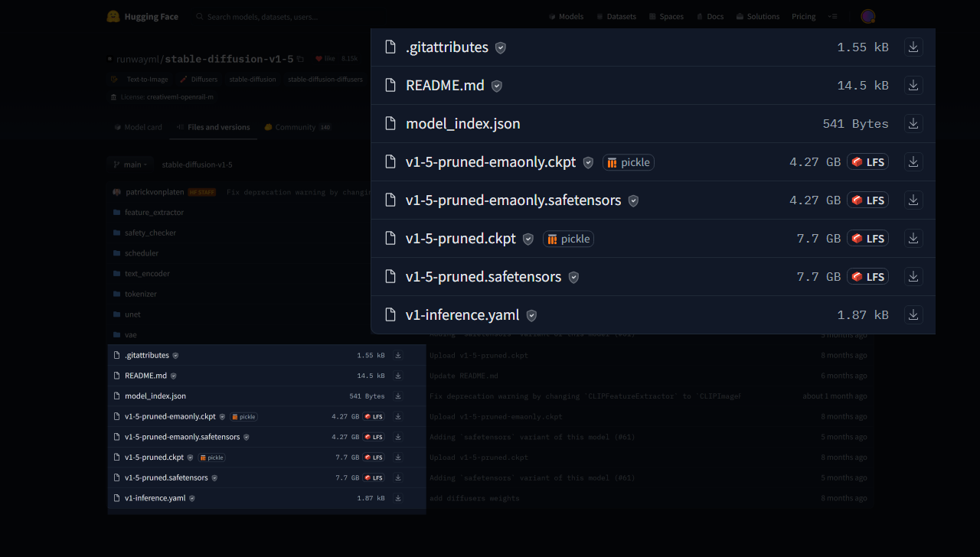Like the stable-diffusion-v1-5 model
Image resolution: width=980 pixels, height=557 pixels.
click(x=325, y=58)
